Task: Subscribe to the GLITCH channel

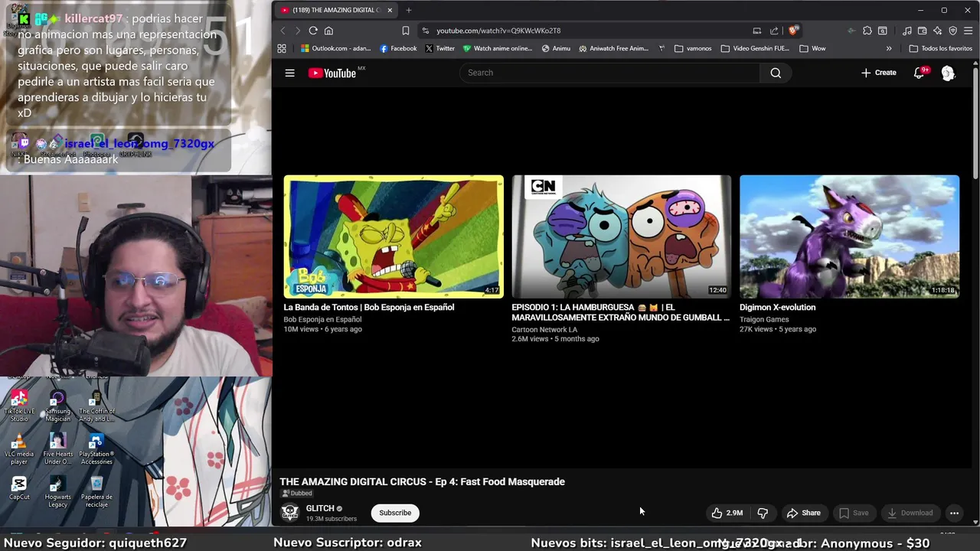Action: coord(395,513)
